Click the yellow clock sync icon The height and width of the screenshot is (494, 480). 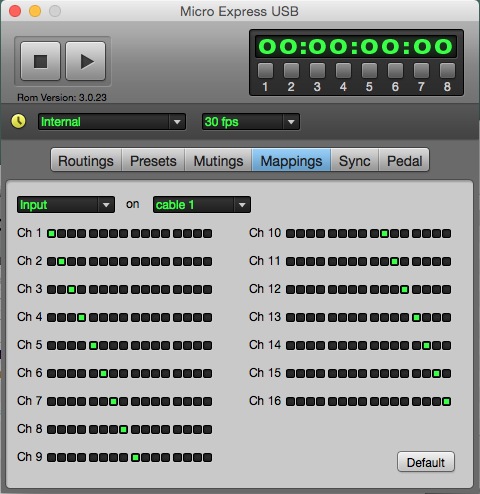[18, 121]
